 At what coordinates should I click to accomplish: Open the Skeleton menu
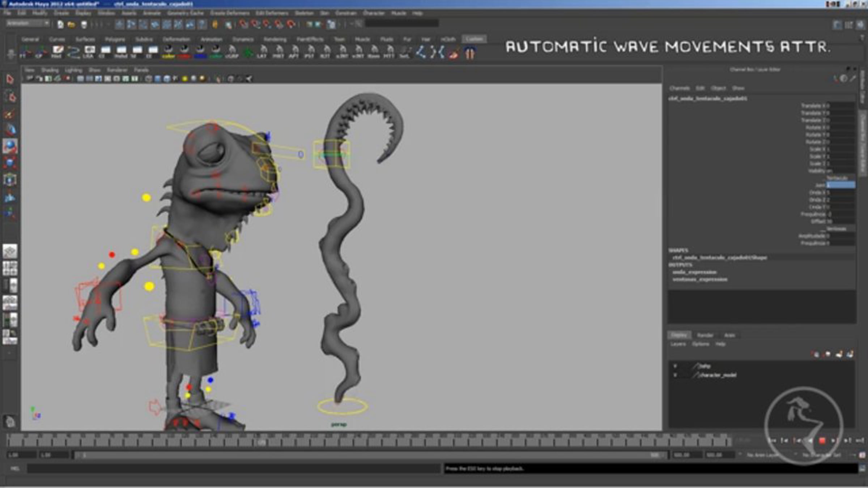click(x=304, y=13)
